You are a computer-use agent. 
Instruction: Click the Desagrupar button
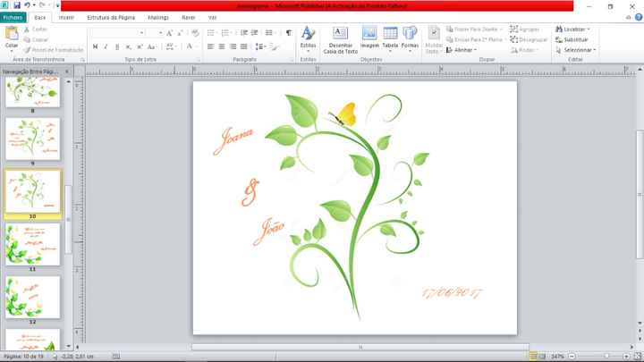click(x=529, y=40)
